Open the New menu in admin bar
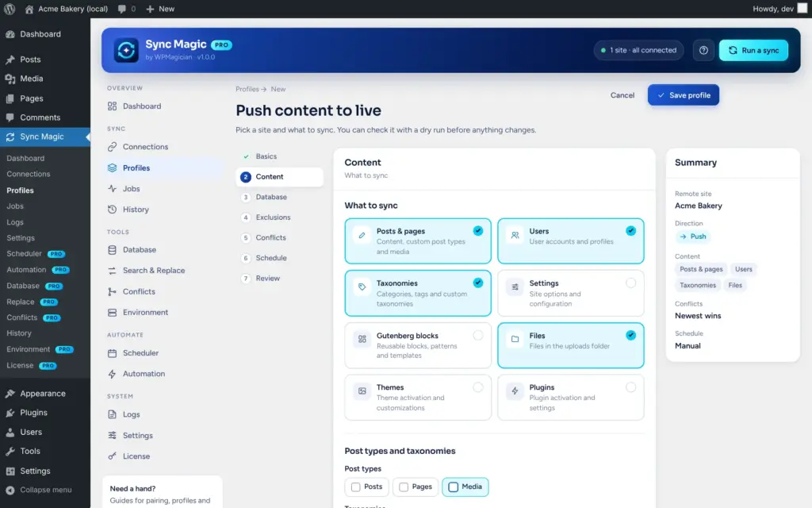 coord(160,9)
